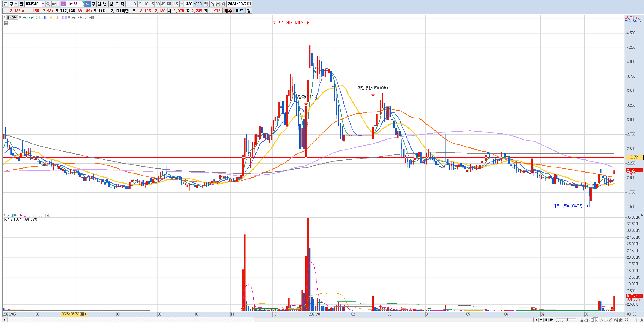Open the 15-minute interval dropdown arrow
Image resolution: width=644 pixels, height=323 pixels.
(182, 4)
